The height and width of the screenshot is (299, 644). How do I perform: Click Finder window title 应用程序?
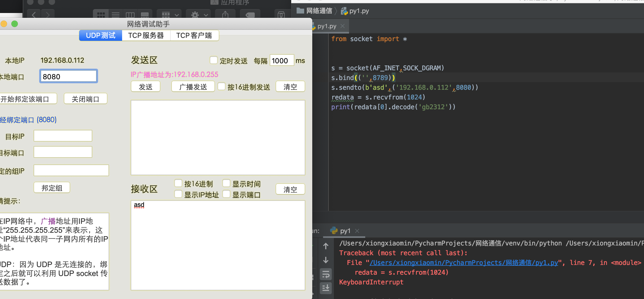[235, 3]
